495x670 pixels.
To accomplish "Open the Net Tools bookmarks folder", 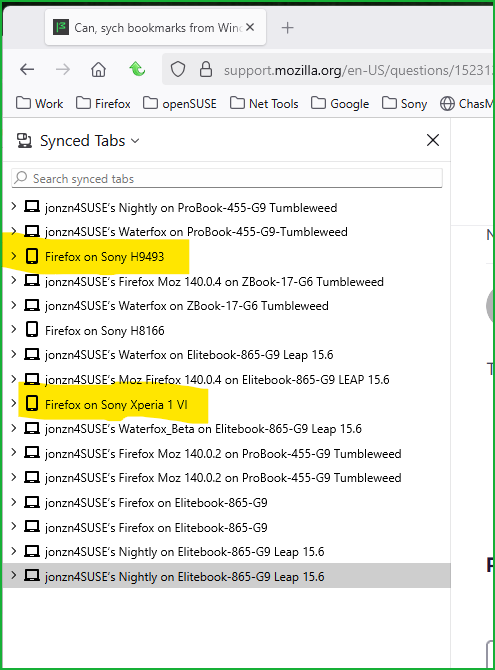I will [x=264, y=104].
